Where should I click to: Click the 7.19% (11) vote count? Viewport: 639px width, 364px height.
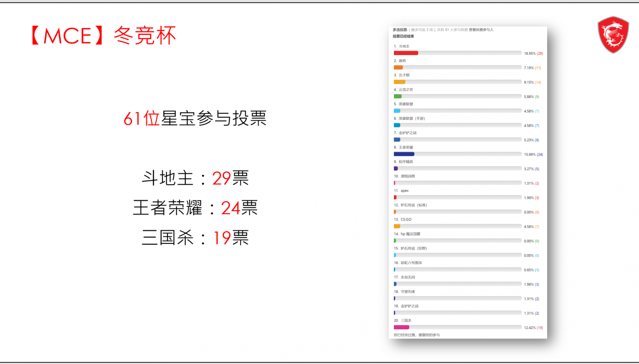(532, 68)
